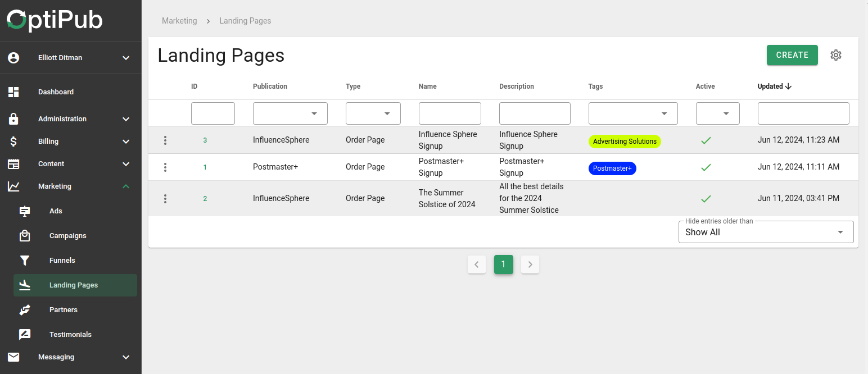The height and width of the screenshot is (374, 868).
Task: Click the Advertising Solutions tag chip
Action: [625, 142]
